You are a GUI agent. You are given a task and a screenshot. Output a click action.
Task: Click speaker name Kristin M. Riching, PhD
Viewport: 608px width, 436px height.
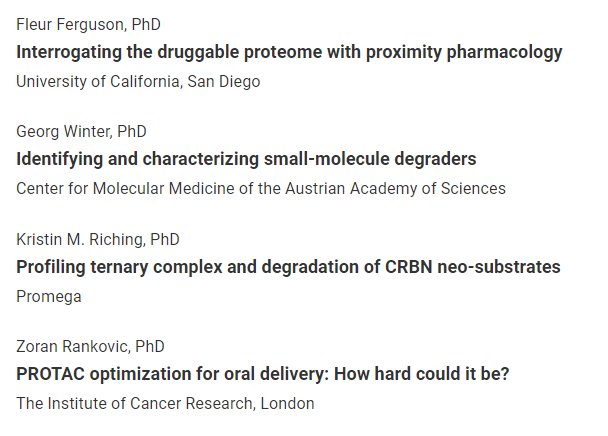tap(98, 240)
